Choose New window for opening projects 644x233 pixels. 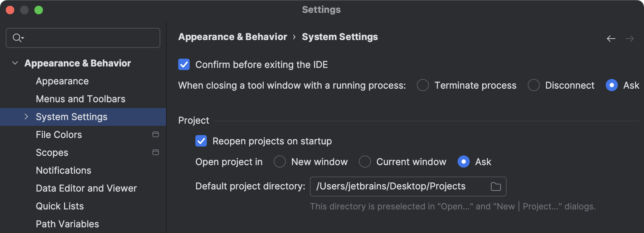pyautogui.click(x=280, y=162)
